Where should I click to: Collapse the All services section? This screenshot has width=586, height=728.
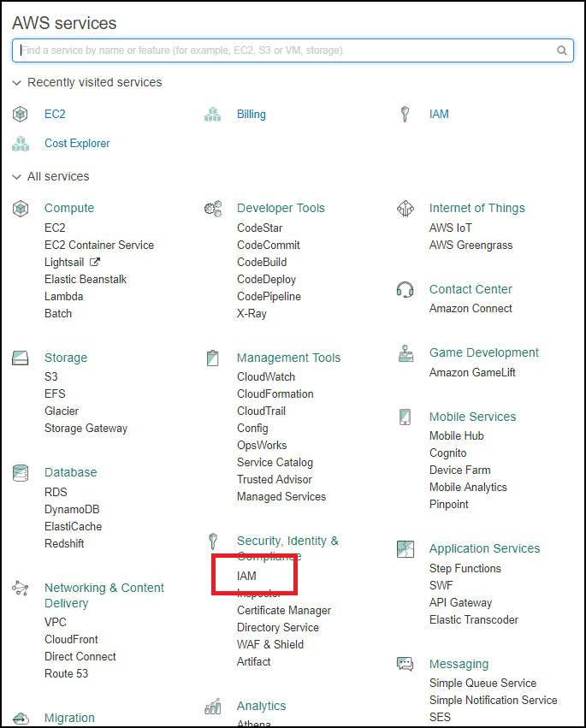point(17,177)
